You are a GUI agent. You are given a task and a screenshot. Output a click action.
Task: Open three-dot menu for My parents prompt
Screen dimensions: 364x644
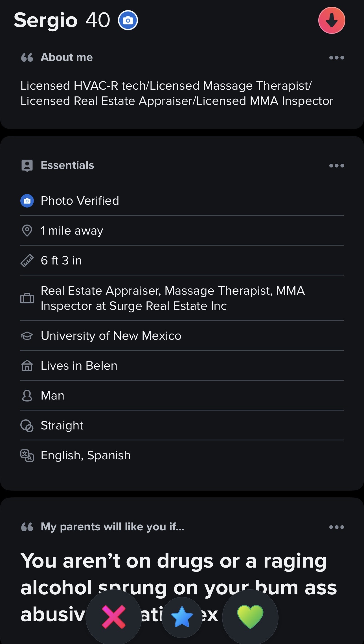coord(336,527)
